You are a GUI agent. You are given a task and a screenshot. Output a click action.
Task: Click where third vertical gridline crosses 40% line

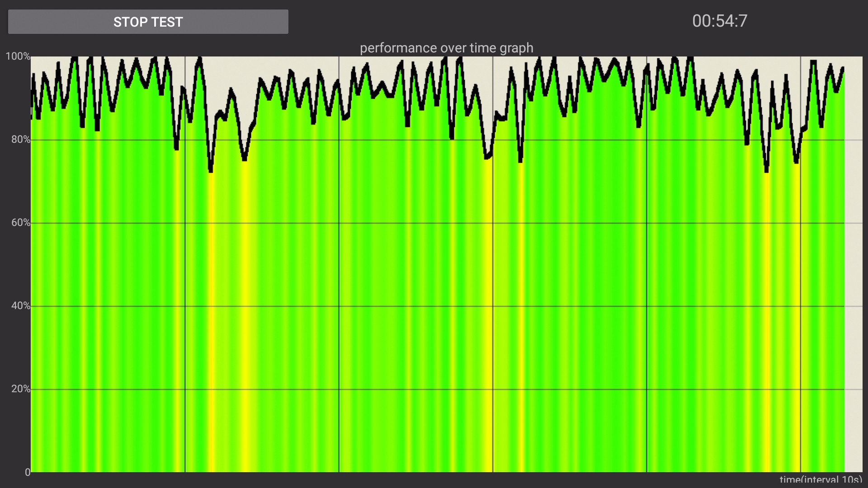(493, 306)
